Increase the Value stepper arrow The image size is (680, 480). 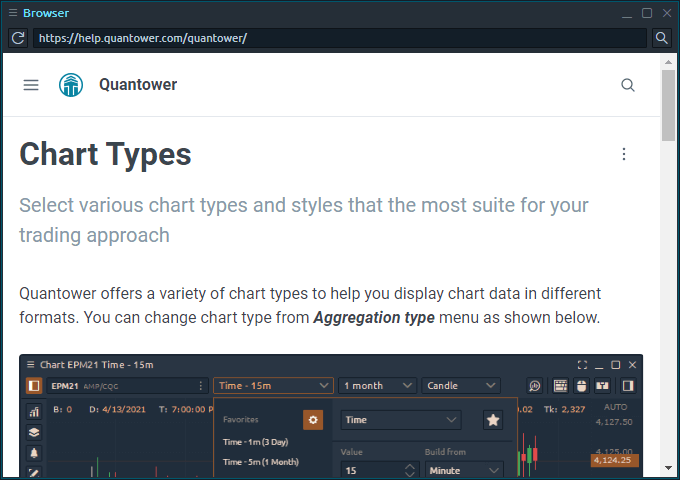pos(410,467)
